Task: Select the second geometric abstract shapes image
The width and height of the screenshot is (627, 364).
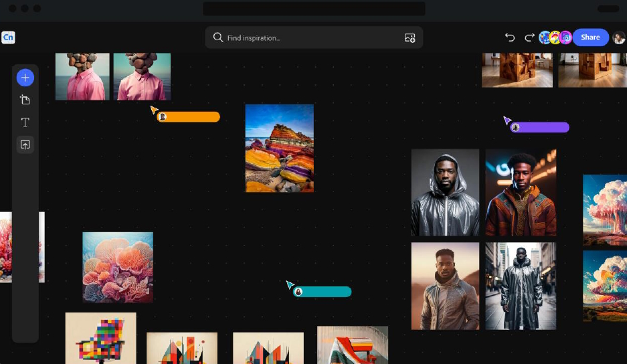Action: click(x=268, y=348)
